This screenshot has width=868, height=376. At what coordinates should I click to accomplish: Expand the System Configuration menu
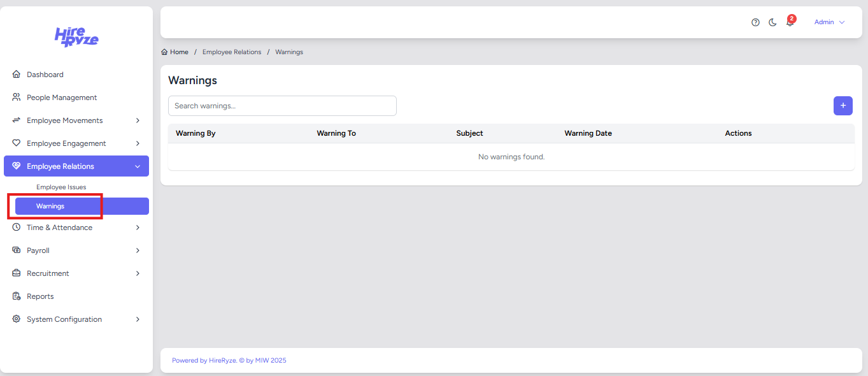(138, 319)
